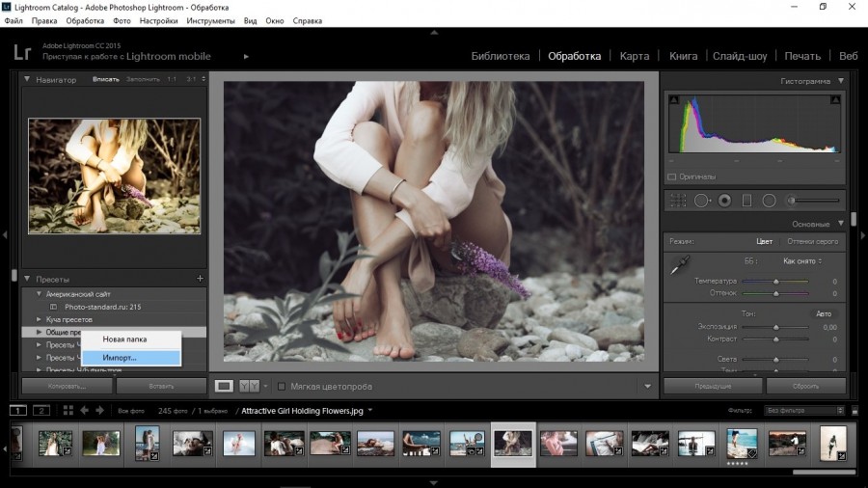Set treatment to Цвет

[x=764, y=241]
